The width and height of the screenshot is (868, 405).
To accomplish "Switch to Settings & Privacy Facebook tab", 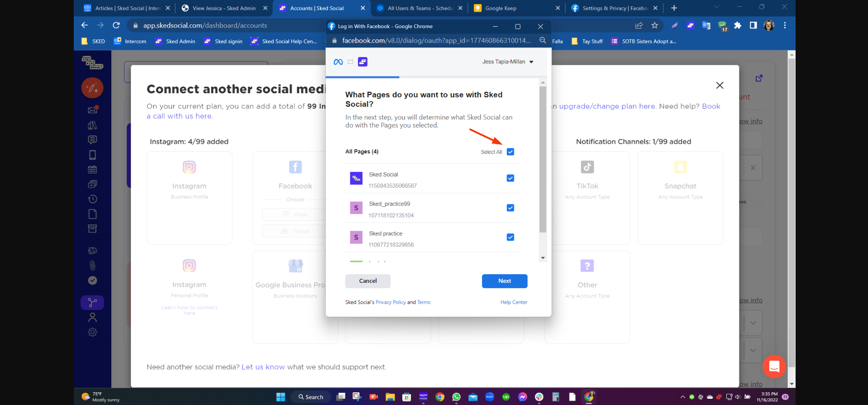I will 615,8.
